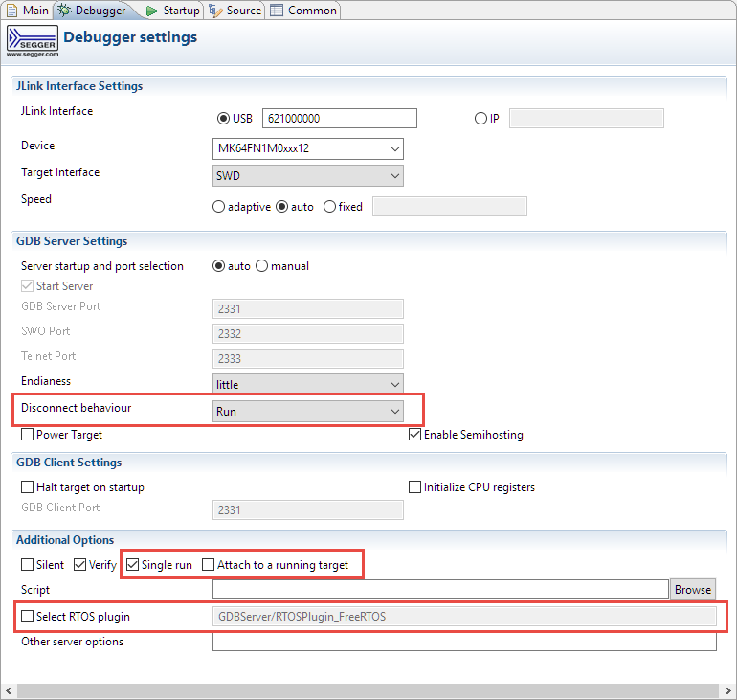
Task: Click the USB serial number field
Action: [x=339, y=119]
